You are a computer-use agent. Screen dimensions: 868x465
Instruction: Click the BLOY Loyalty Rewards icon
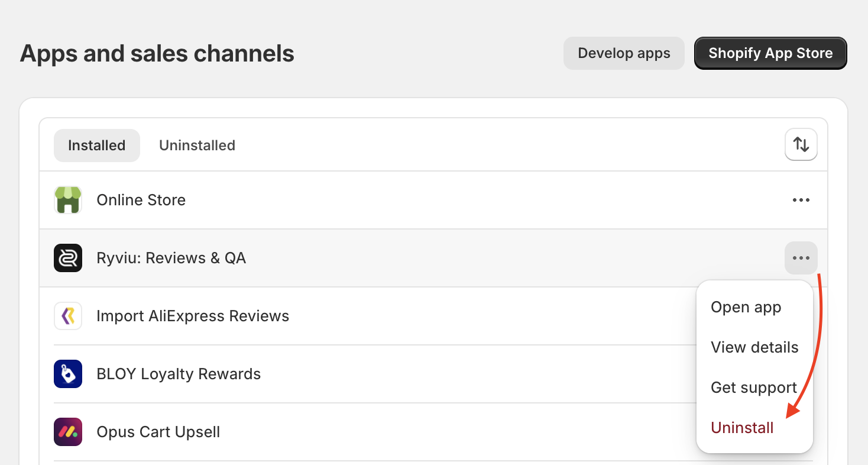68,374
